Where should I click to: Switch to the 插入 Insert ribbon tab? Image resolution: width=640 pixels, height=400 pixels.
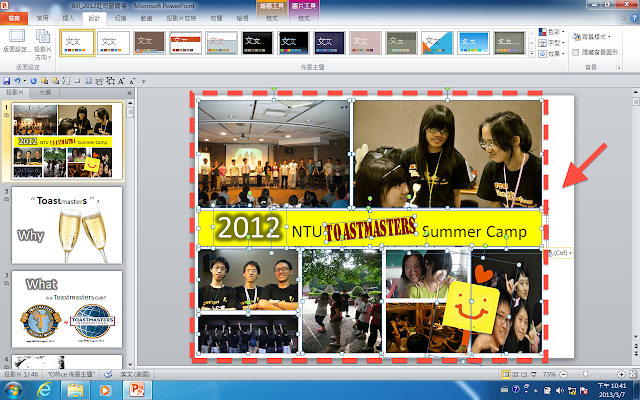coord(68,18)
